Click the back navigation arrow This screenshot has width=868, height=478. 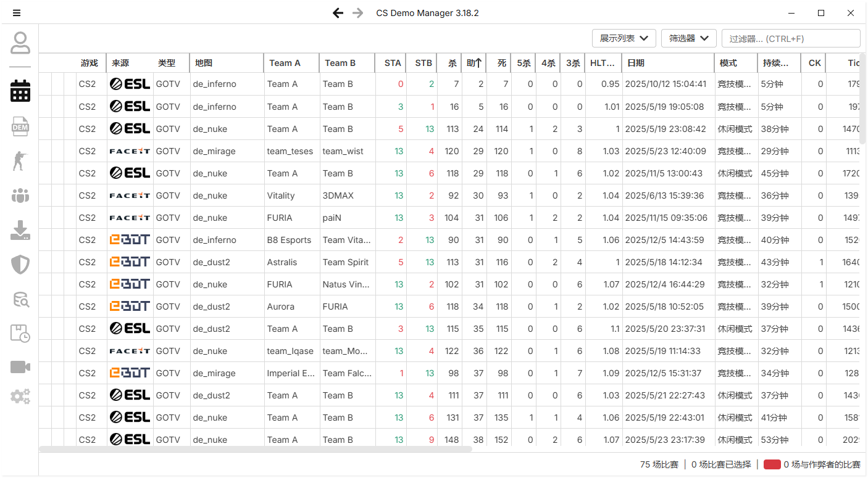[x=338, y=13]
